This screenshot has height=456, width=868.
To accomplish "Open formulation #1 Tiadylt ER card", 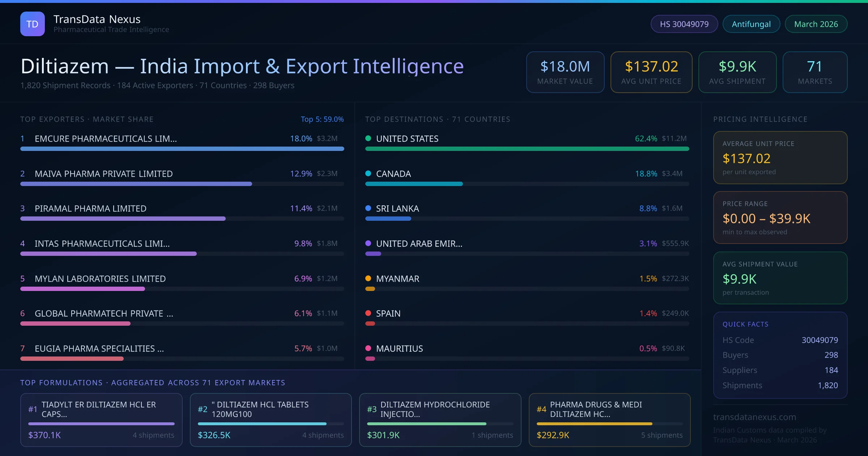I will [x=101, y=419].
